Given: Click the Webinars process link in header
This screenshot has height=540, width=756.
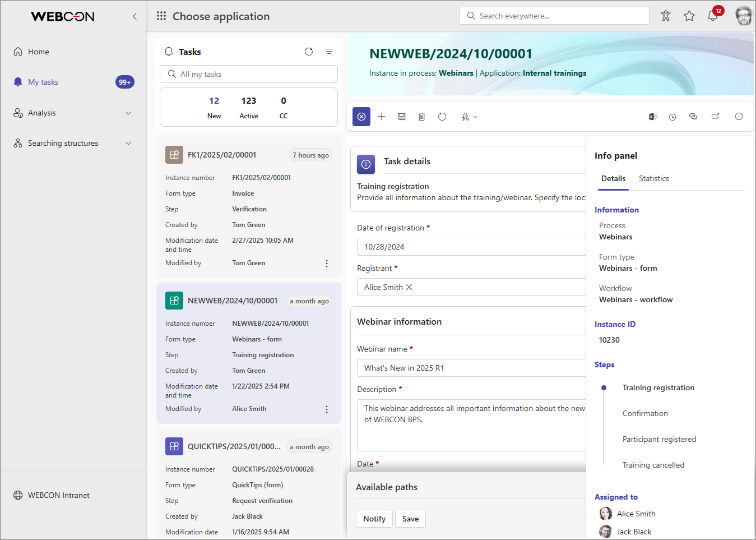Looking at the screenshot, I should [456, 73].
